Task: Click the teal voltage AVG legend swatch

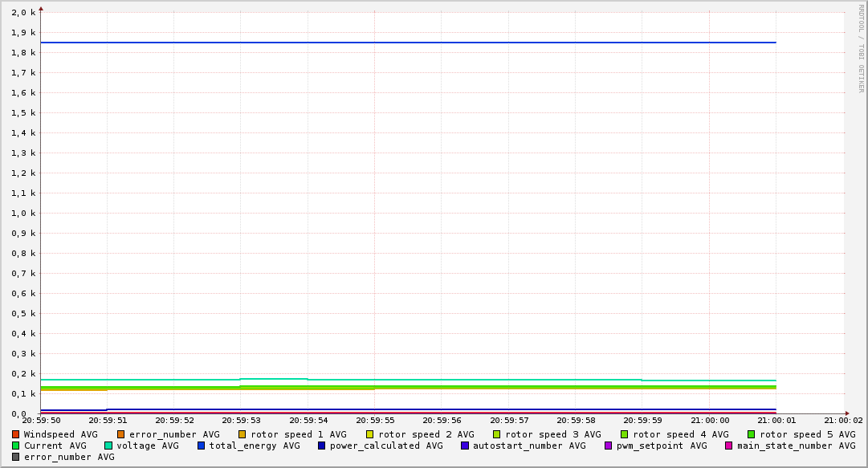Action: pos(108,446)
